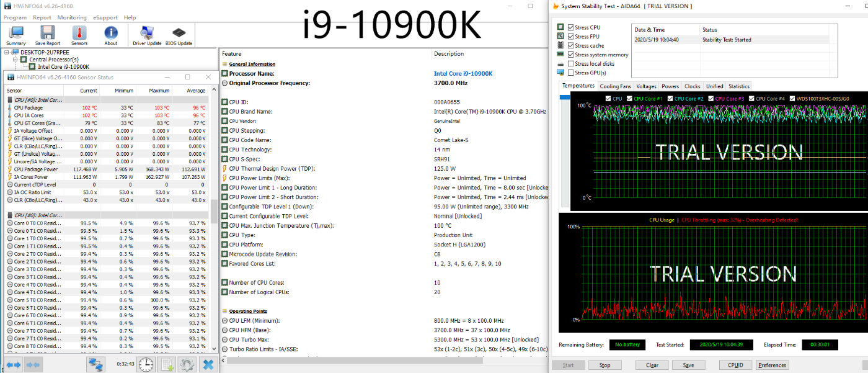This screenshot has height=373, width=868.
Task: Open sensor settings via the gear icon
Action: point(187,364)
